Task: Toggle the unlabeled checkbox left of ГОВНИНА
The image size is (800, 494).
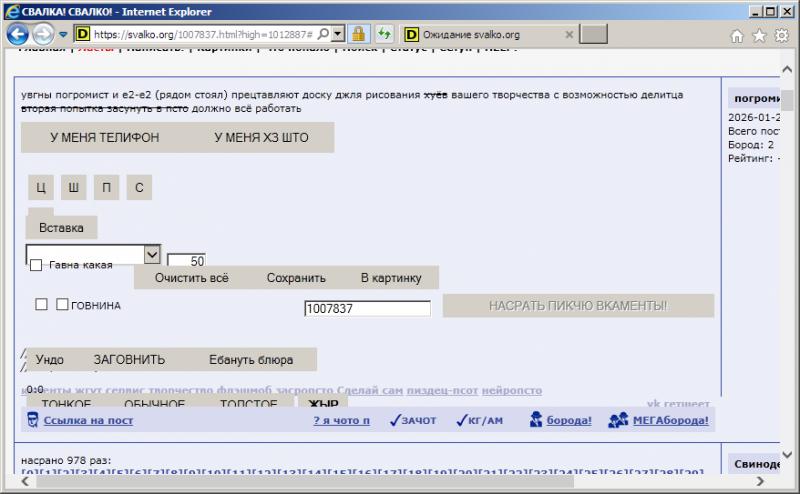Action: pyautogui.click(x=42, y=305)
